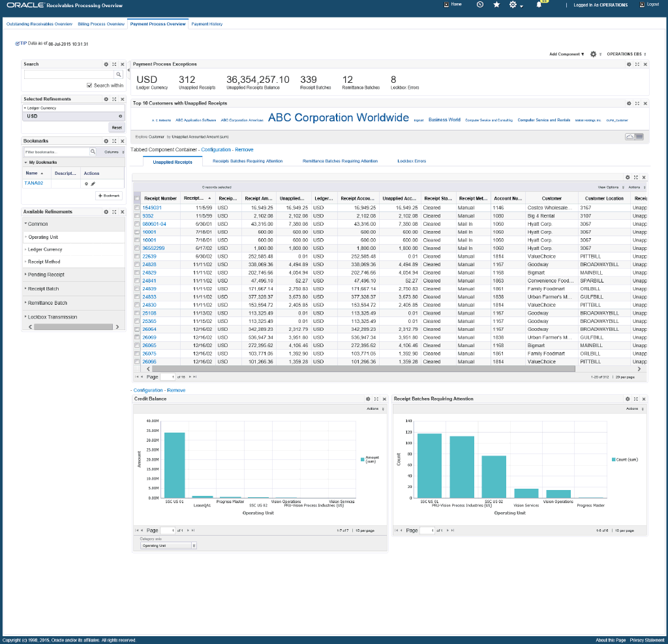This screenshot has width=668, height=644.
Task: Check the row for receipt 22639
Action: [x=137, y=256]
